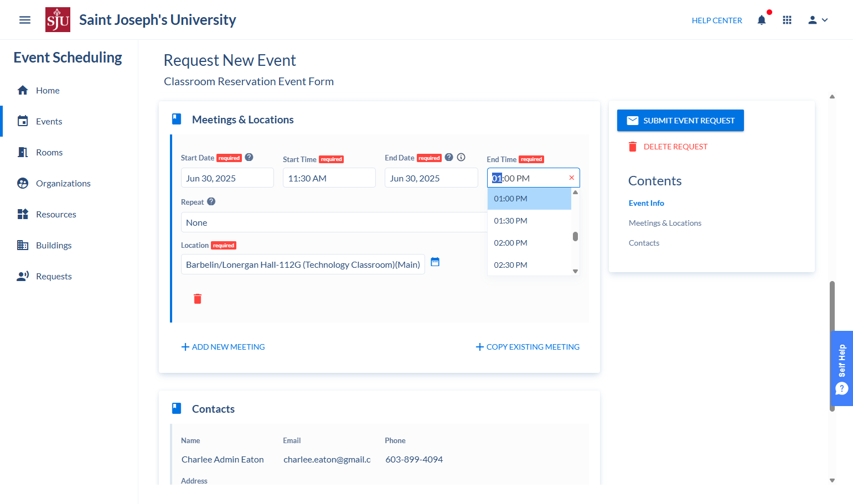Open the apps grid launcher
This screenshot has height=504, width=853.
coord(787,20)
